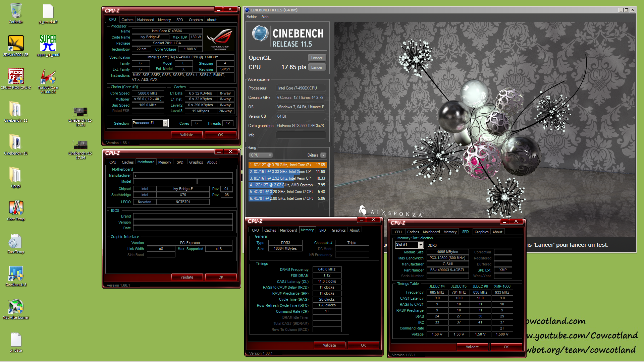
Task: Click the ROG Republic of Gamers logo
Action: (x=220, y=39)
